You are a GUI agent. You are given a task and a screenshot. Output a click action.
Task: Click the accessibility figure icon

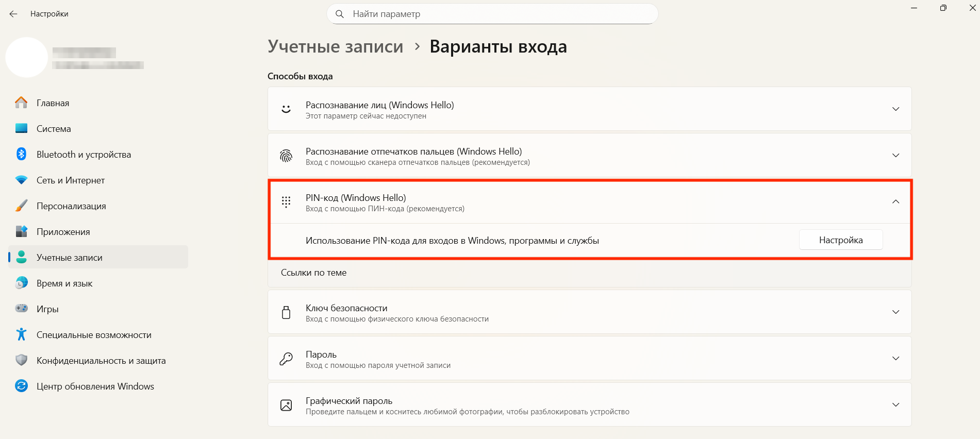coord(21,334)
